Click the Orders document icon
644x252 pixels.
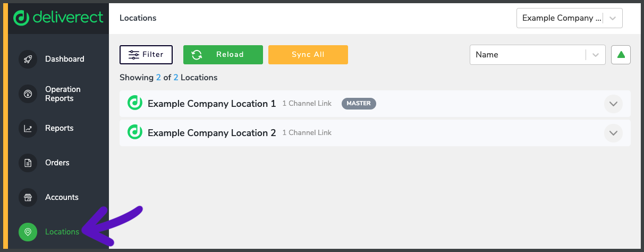[28, 163]
